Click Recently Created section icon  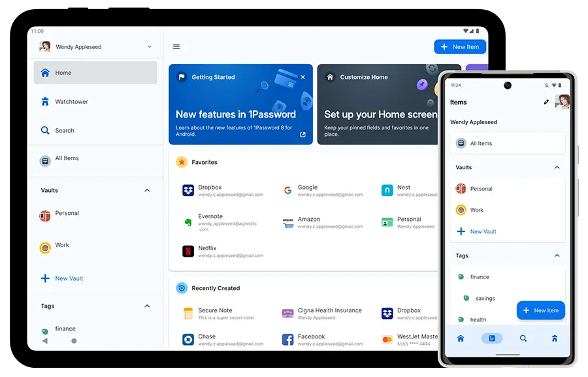pos(182,288)
